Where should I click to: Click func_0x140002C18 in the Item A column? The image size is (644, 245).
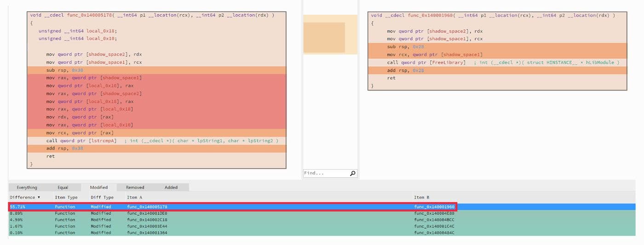tap(147, 220)
